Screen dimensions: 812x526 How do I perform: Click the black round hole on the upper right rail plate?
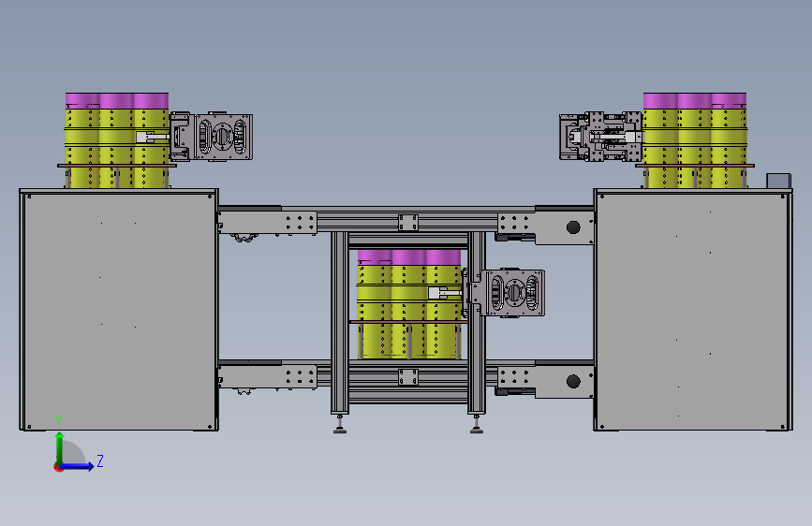click(573, 227)
